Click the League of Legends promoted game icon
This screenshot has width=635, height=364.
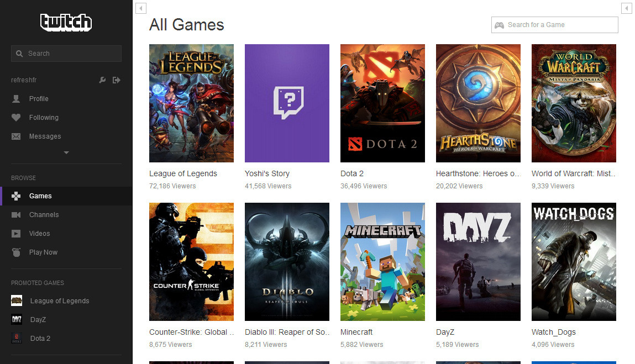coord(16,300)
